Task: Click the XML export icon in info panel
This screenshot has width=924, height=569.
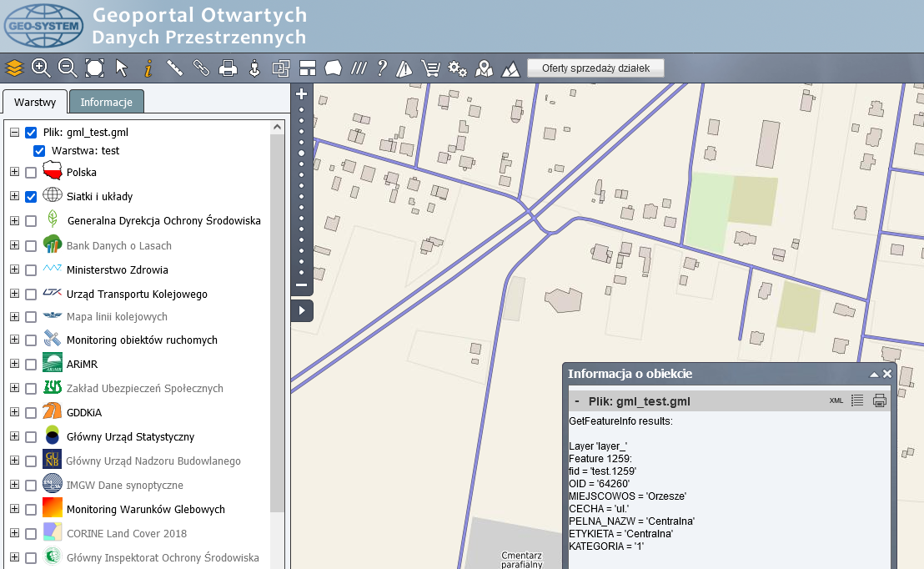Action: 836,401
